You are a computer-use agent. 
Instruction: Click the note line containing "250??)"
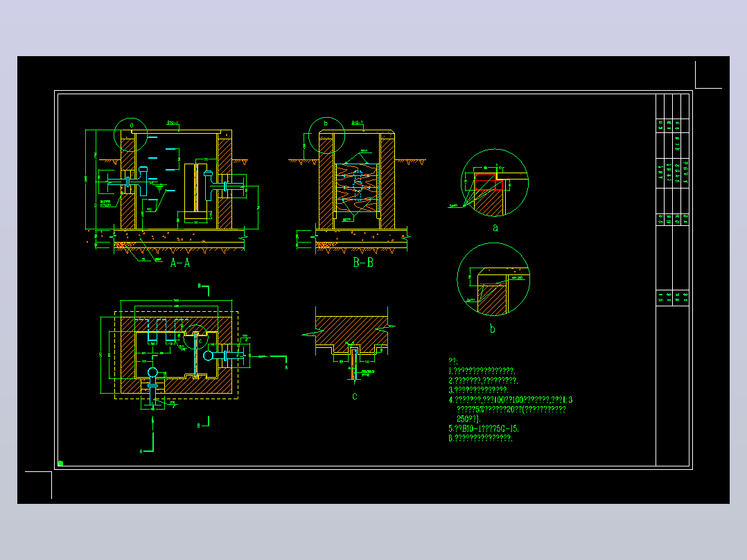(x=468, y=419)
